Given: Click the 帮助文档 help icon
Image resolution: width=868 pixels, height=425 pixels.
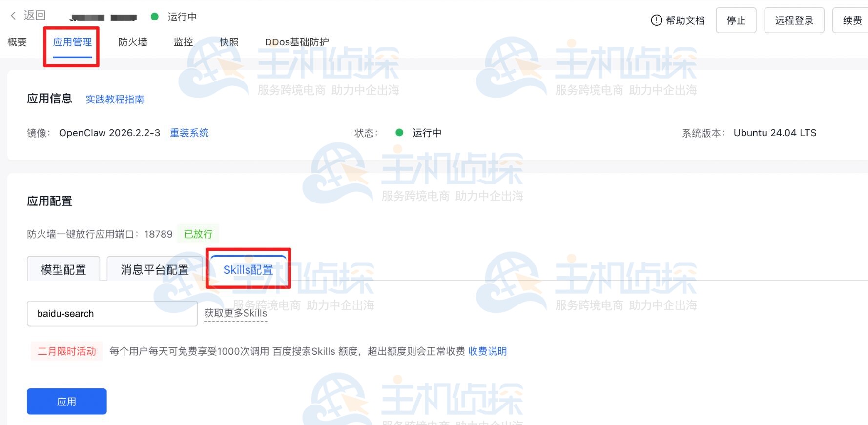Looking at the screenshot, I should 656,20.
